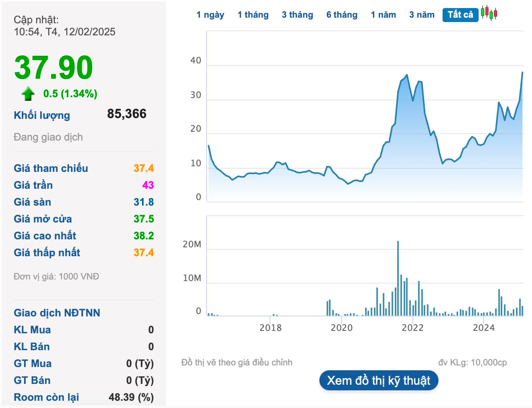Switch chart to candlestick view icon
The image size is (532, 408).
[489, 13]
